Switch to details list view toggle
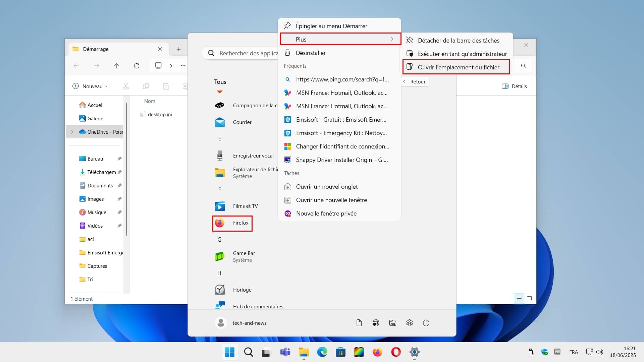 click(519, 299)
